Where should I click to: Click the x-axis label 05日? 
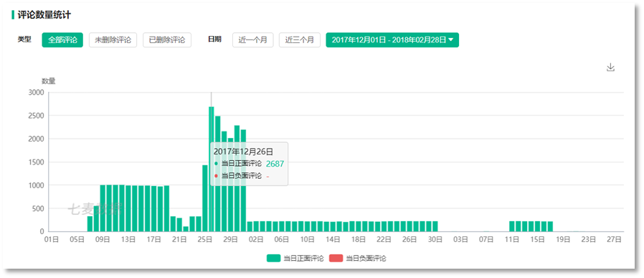pyautogui.click(x=77, y=239)
